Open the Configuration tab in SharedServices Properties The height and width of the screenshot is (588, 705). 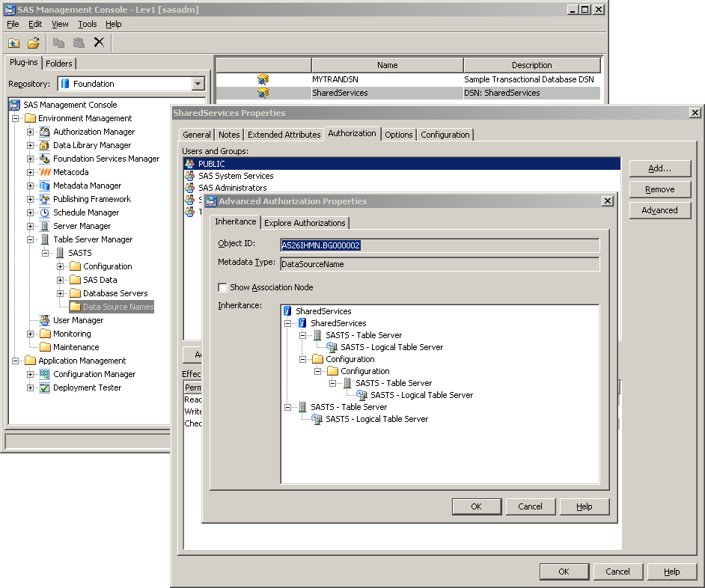coord(445,135)
